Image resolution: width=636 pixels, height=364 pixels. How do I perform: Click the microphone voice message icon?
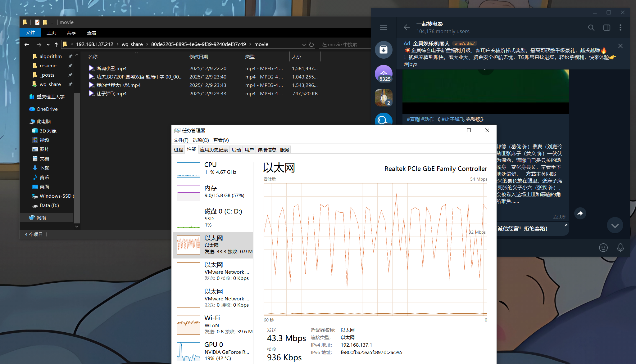(620, 247)
